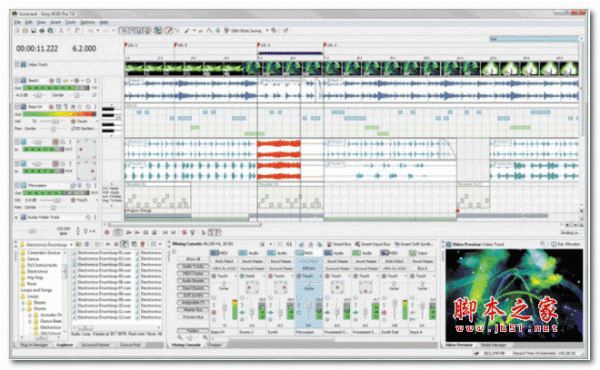Switch to the Mixing Console tab
The height and width of the screenshot is (370, 600).
click(186, 345)
